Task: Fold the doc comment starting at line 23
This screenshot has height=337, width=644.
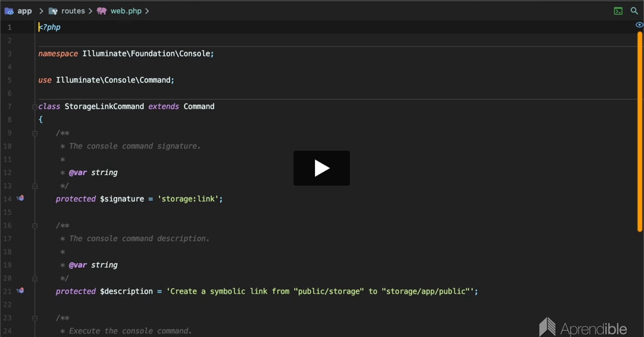Action: [35, 318]
